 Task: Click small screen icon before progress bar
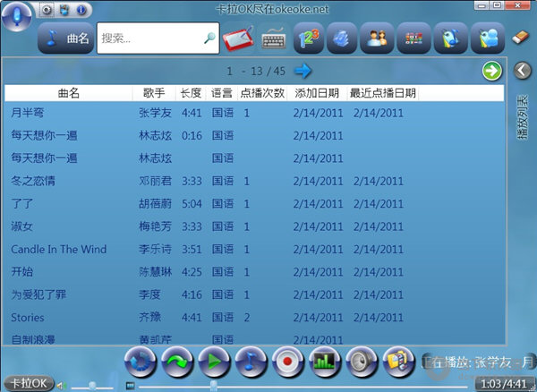(130, 386)
